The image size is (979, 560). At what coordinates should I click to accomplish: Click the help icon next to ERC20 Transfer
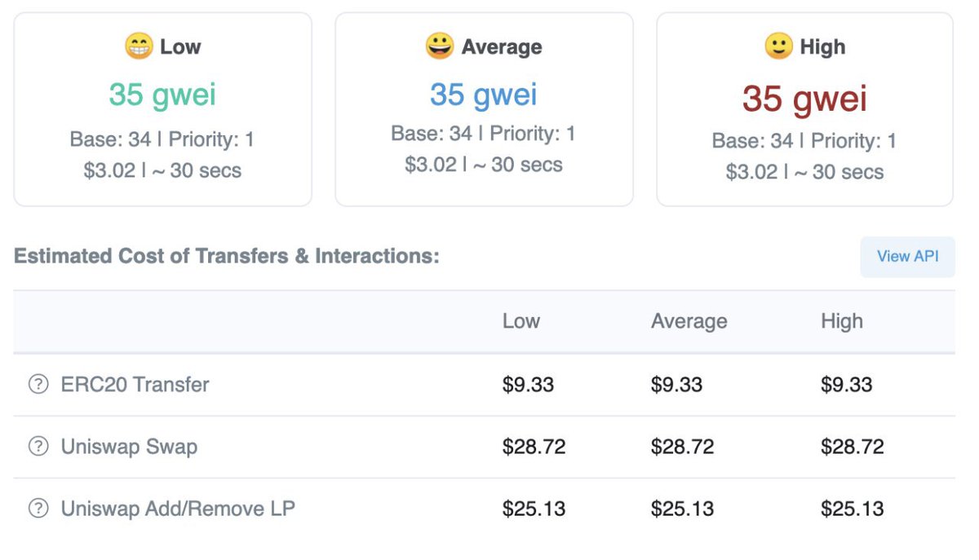[38, 384]
